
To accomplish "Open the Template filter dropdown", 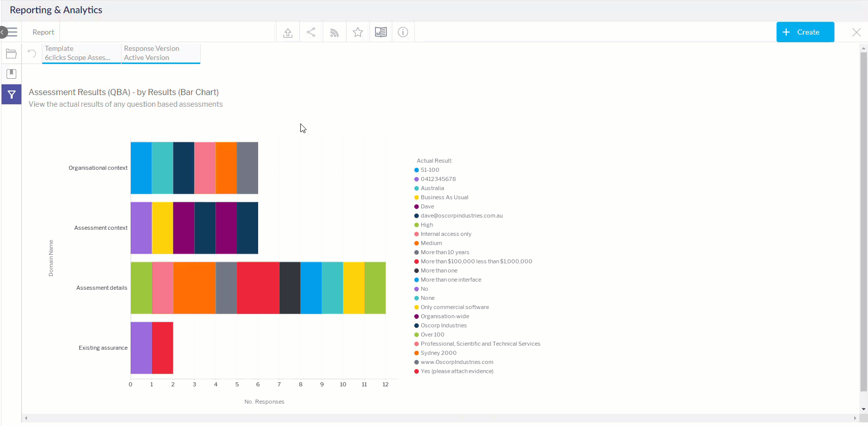I will pyautogui.click(x=81, y=53).
